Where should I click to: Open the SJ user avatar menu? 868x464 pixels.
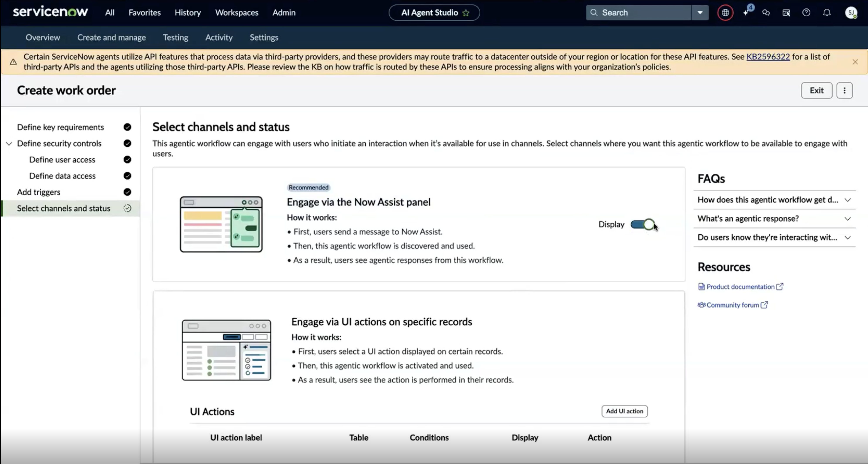point(851,12)
